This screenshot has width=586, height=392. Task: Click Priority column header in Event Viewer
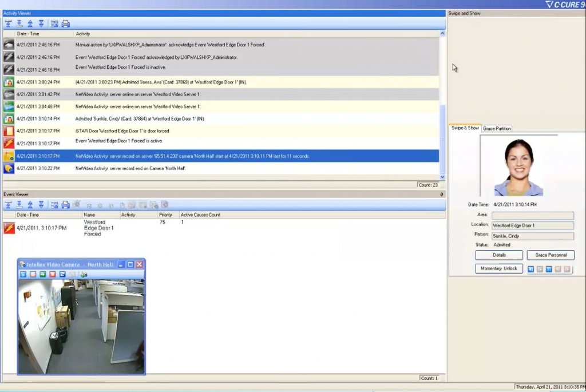tap(168, 215)
